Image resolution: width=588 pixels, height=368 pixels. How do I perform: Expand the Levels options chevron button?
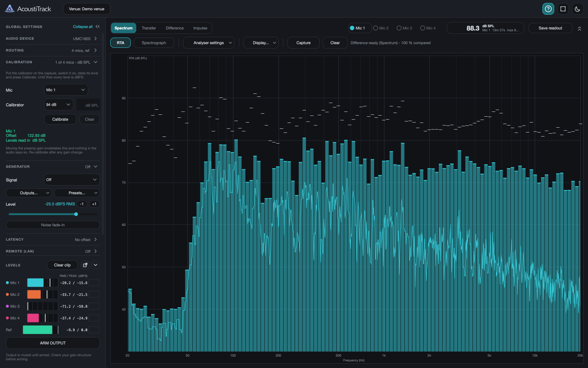[96, 265]
